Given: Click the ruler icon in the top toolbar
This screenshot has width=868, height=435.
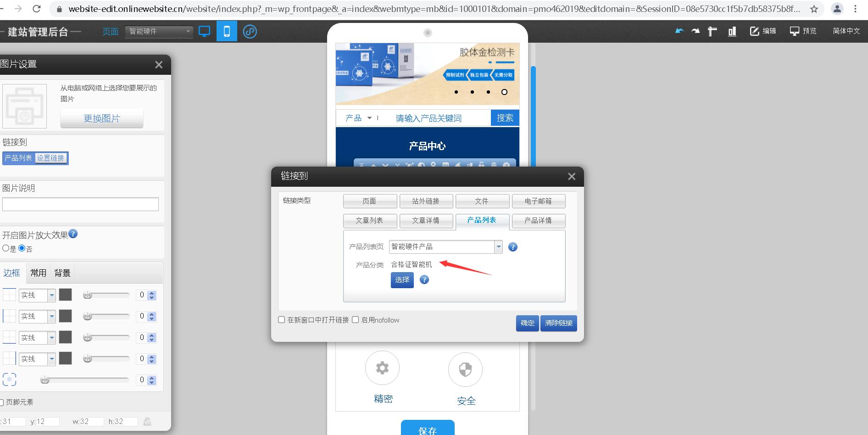Looking at the screenshot, I should coord(712,31).
